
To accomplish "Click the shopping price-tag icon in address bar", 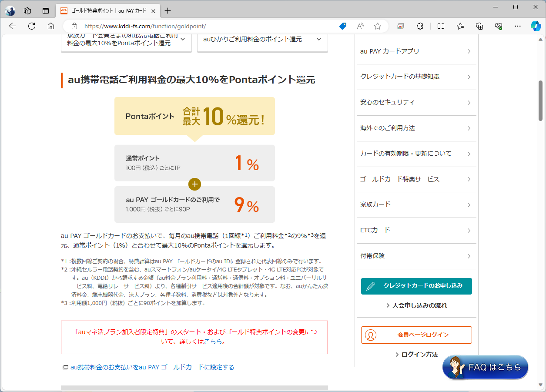I will (343, 26).
